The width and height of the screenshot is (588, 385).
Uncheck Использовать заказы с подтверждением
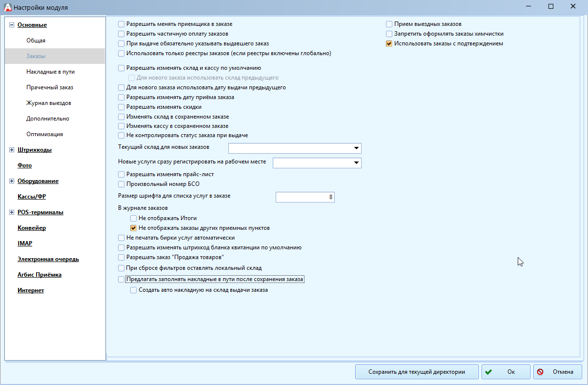(x=389, y=43)
